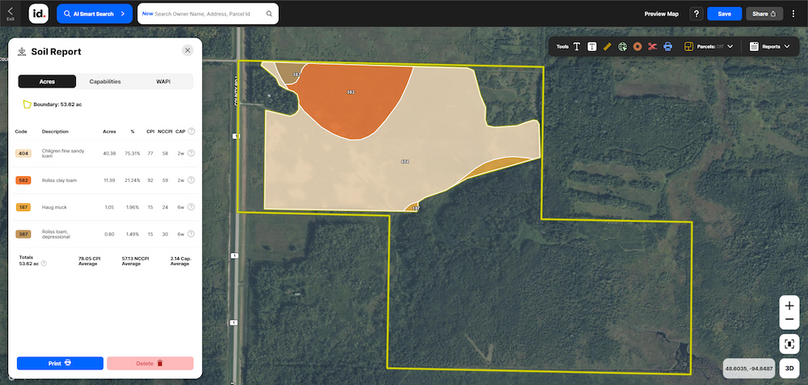Click the Parcels layer icon
808x385 pixels.
pyautogui.click(x=688, y=46)
